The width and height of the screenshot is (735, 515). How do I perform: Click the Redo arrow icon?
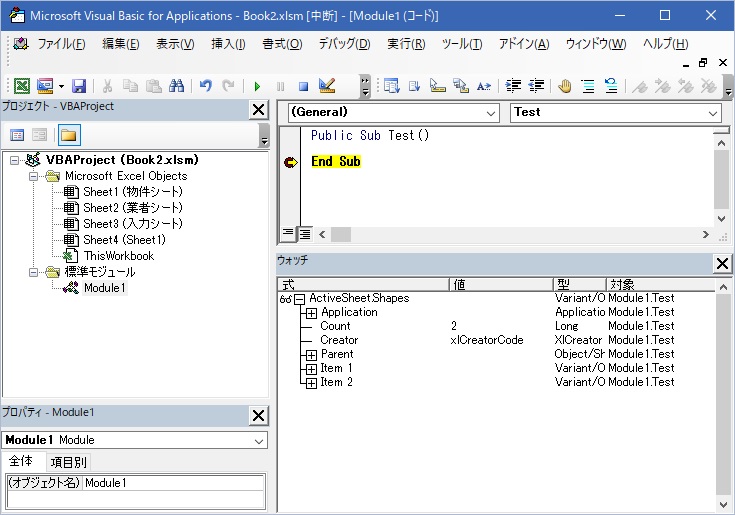(x=228, y=86)
